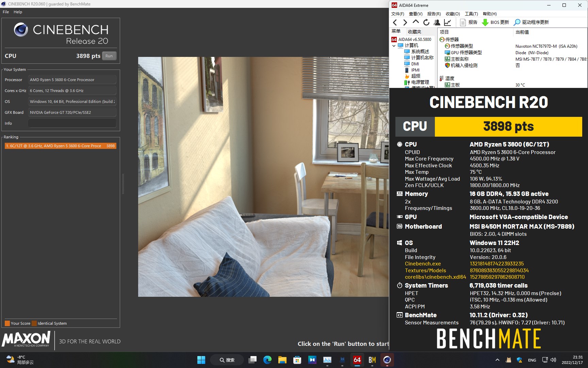588x368 pixels.
Task: Click the rendered room image in Cinebench
Action: click(x=263, y=177)
